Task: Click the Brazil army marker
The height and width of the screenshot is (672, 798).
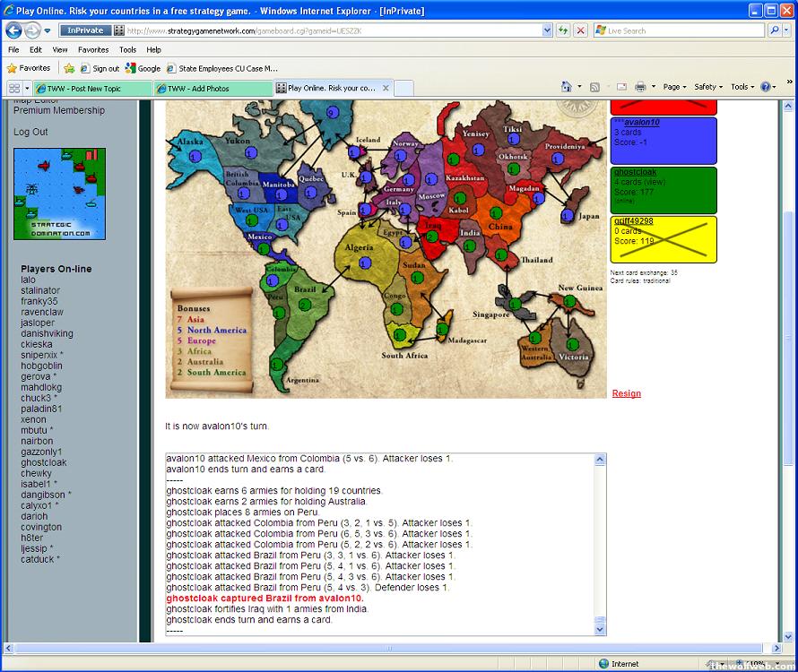Action: coord(305,306)
